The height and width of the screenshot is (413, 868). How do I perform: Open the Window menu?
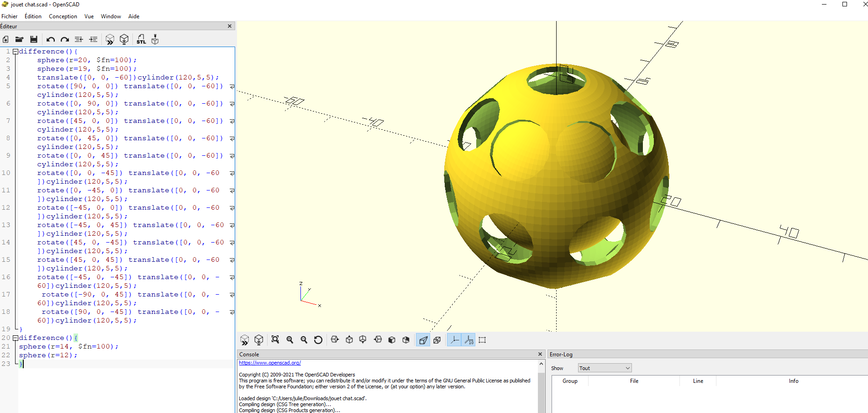pos(111,16)
